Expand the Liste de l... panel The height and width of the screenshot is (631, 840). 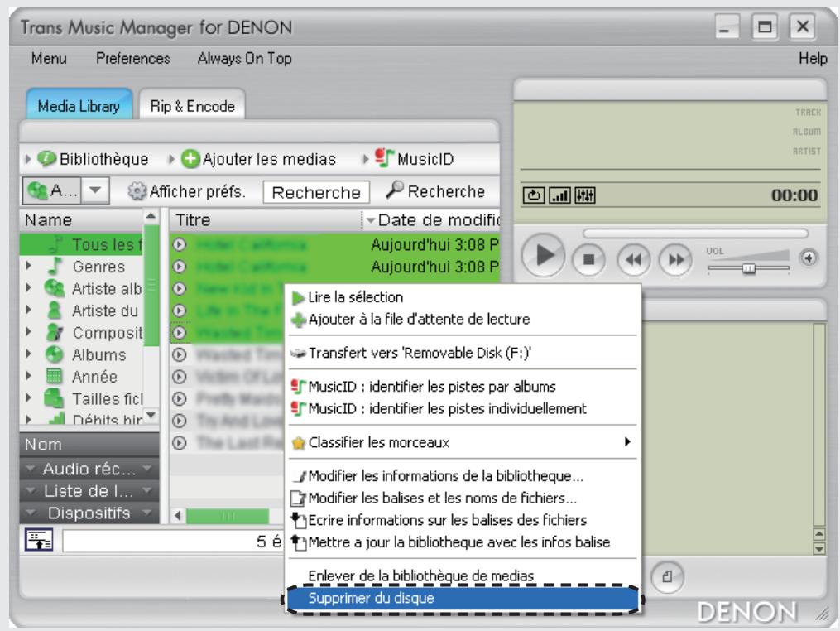(x=89, y=491)
